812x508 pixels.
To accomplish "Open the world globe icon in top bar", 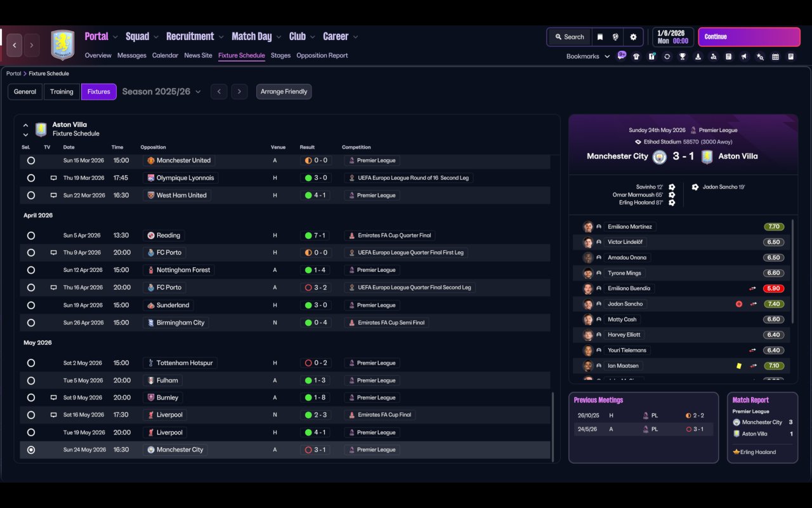I will point(615,37).
